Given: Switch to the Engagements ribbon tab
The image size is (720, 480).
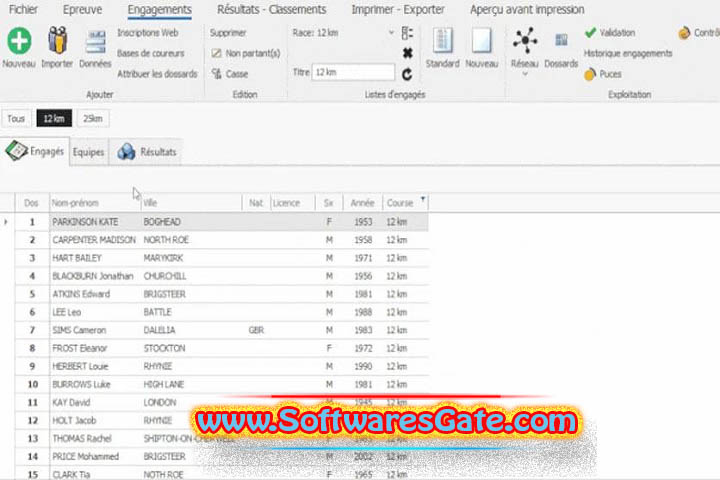Looking at the screenshot, I should (159, 9).
